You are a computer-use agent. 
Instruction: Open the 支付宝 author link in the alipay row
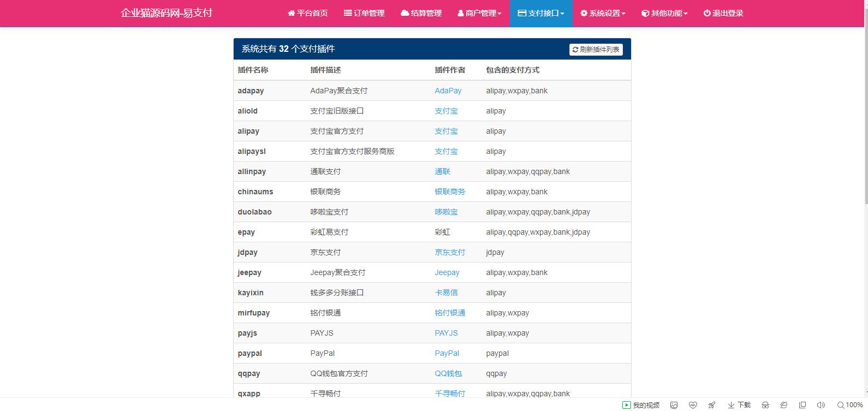pyautogui.click(x=446, y=131)
